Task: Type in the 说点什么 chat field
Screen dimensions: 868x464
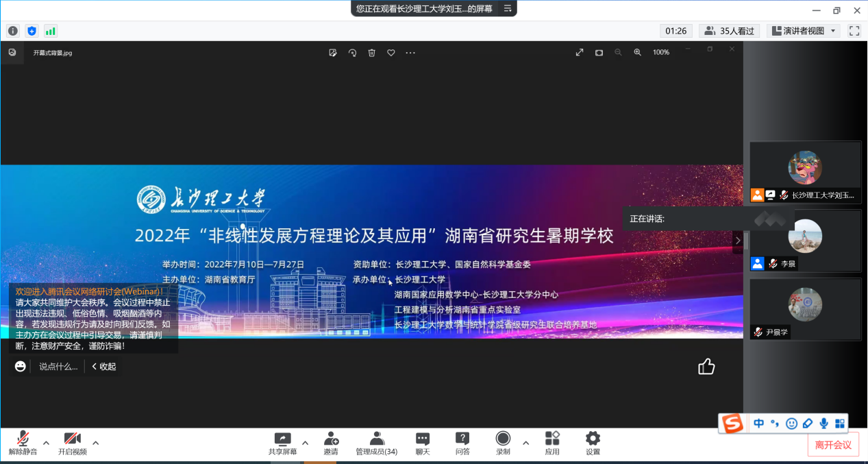Action: point(58,367)
